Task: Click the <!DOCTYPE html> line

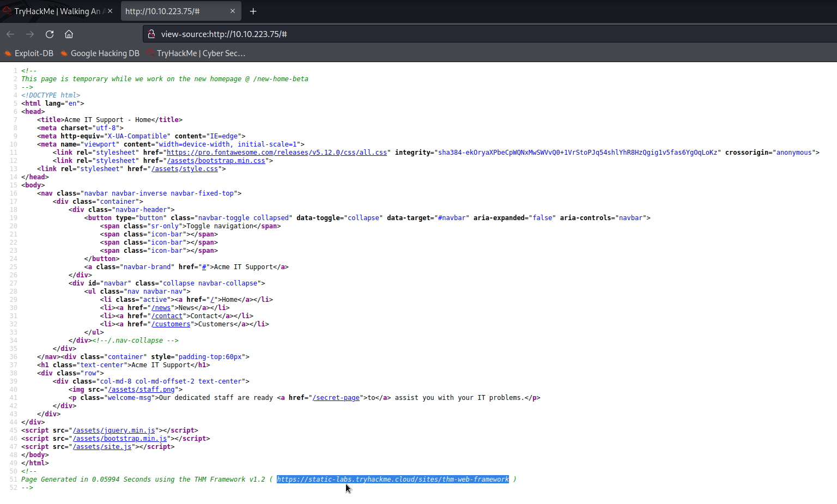Action: click(51, 95)
